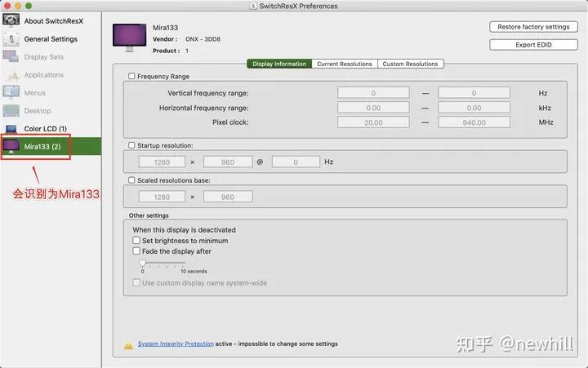Select General Settings gear icon
The width and height of the screenshot is (588, 368).
(11, 39)
